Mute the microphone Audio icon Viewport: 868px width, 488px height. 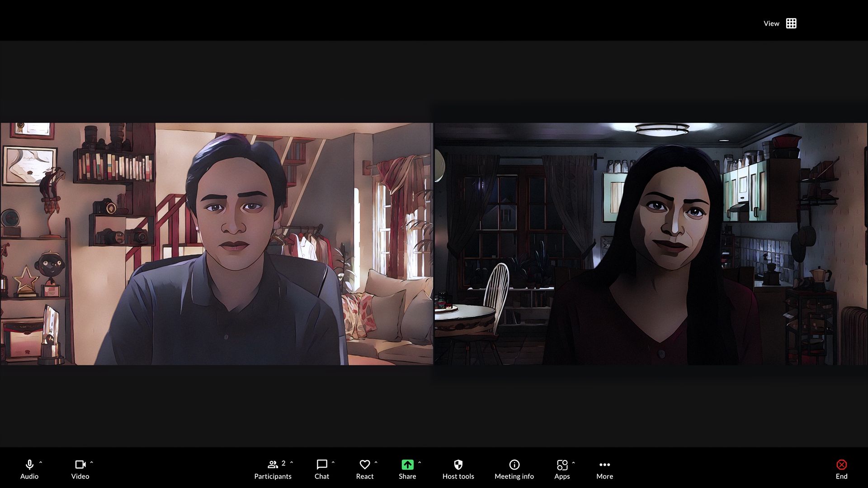(x=29, y=465)
